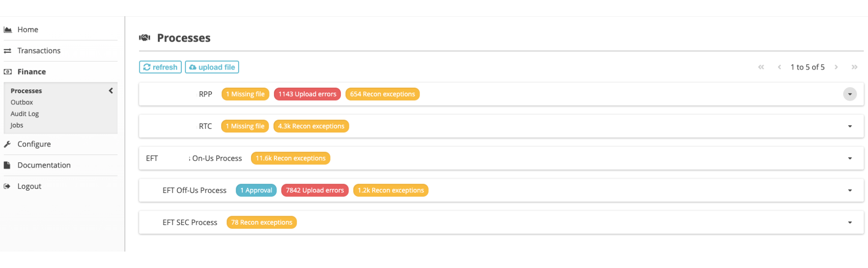Expand the RPP process row
868x268 pixels.
tap(849, 94)
